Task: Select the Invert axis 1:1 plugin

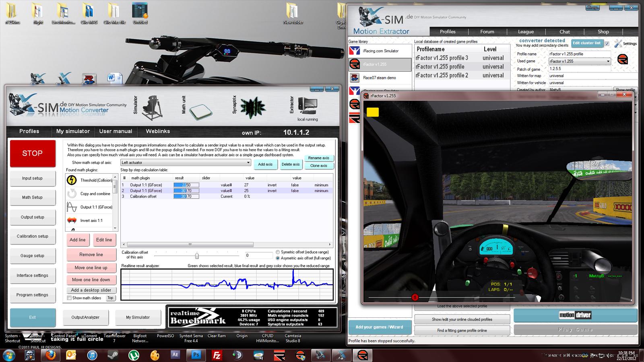Action: (x=91, y=220)
